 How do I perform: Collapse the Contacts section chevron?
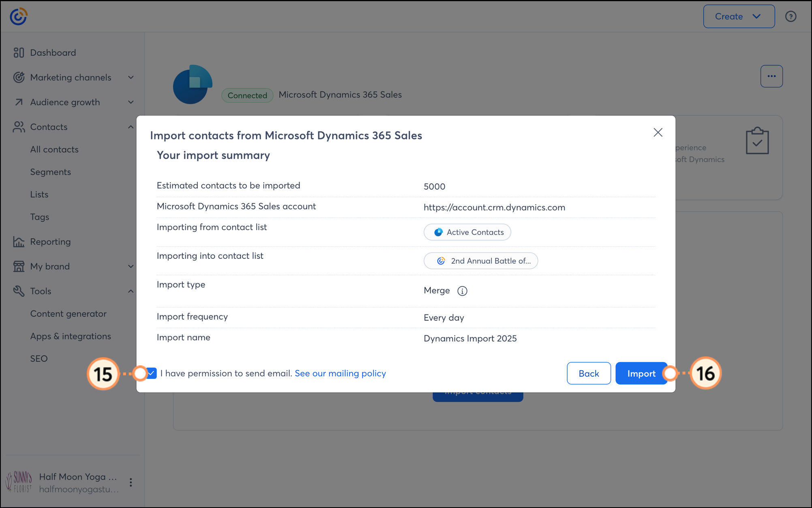[x=131, y=127]
